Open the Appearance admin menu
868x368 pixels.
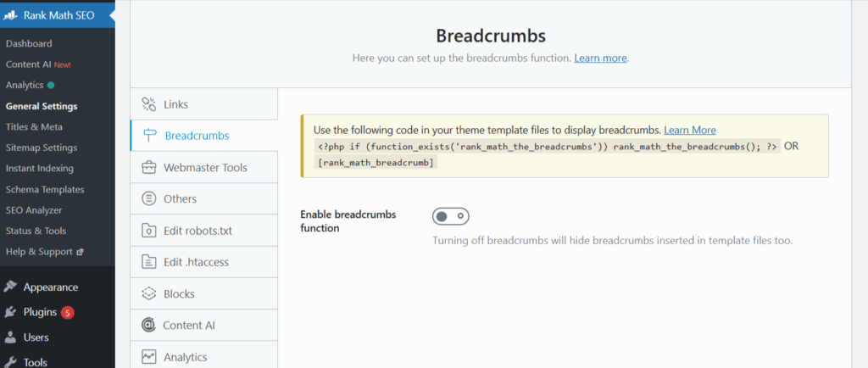50,287
